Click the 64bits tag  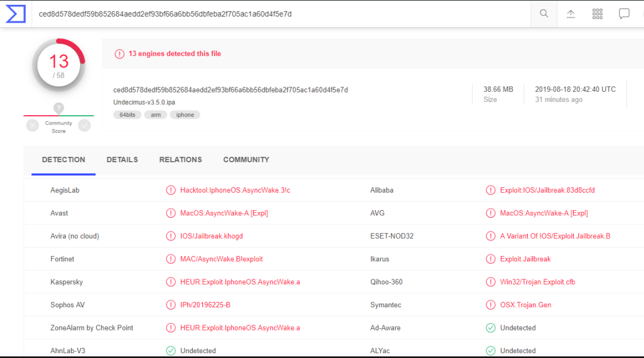click(x=127, y=115)
